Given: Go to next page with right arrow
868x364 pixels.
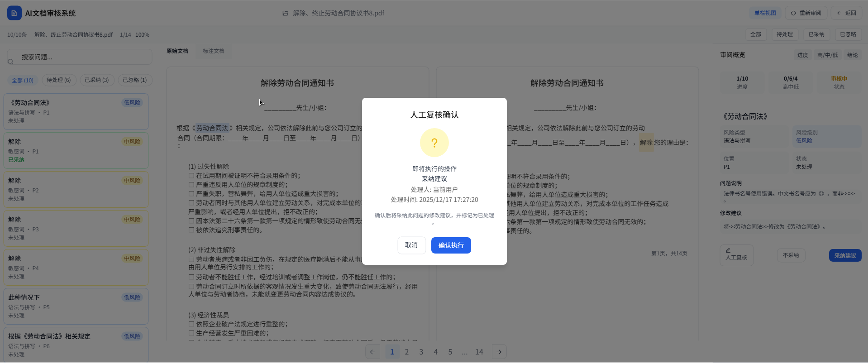Looking at the screenshot, I should 499,352.
